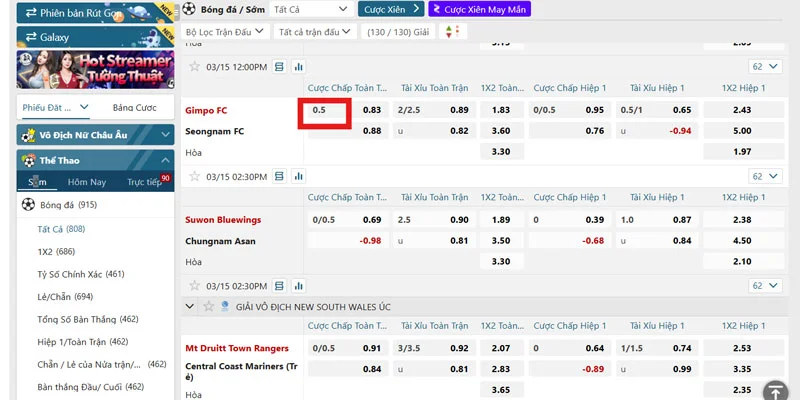Select Tất Cả (808) in sidebar

pos(61,229)
